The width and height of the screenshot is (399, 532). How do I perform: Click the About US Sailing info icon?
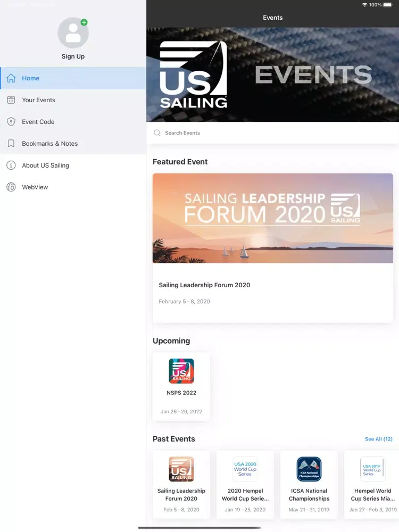[x=11, y=165]
